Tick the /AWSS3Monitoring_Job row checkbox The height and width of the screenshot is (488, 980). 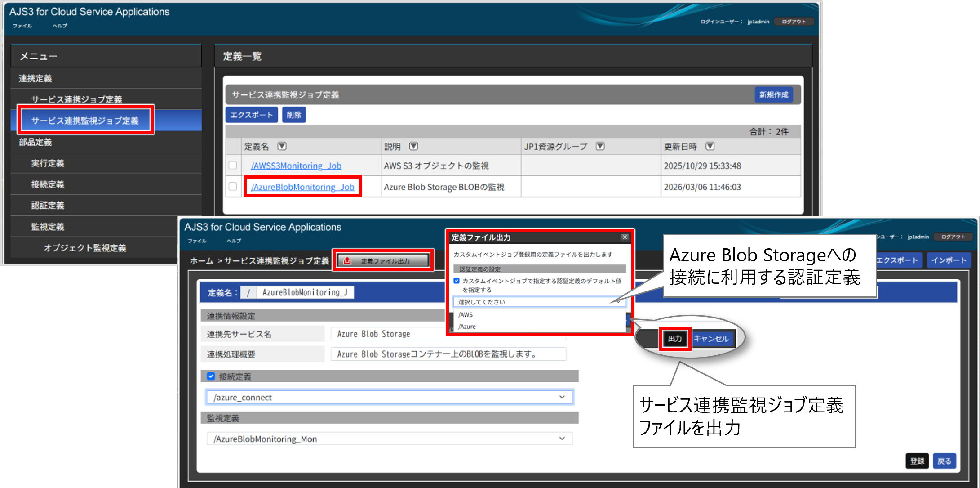click(233, 165)
